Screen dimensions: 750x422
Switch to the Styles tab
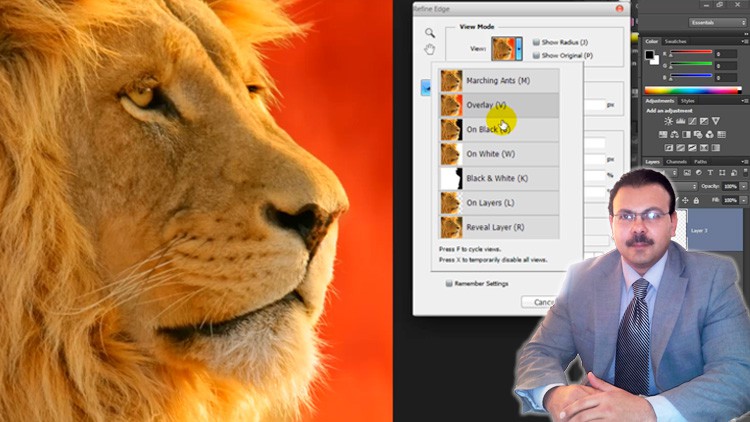click(x=688, y=101)
